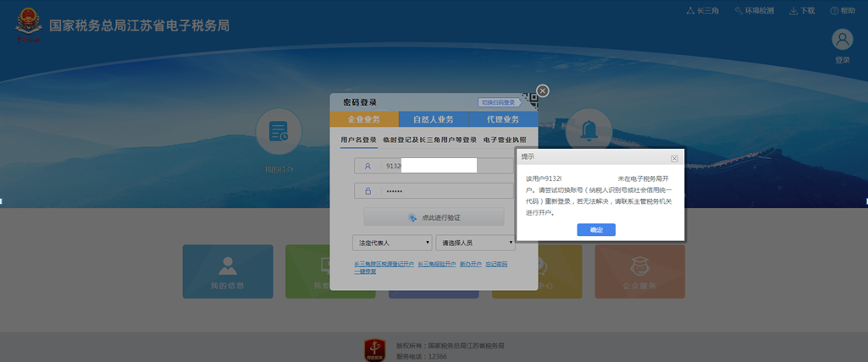Click 点此进行验证 verification button

tap(434, 217)
